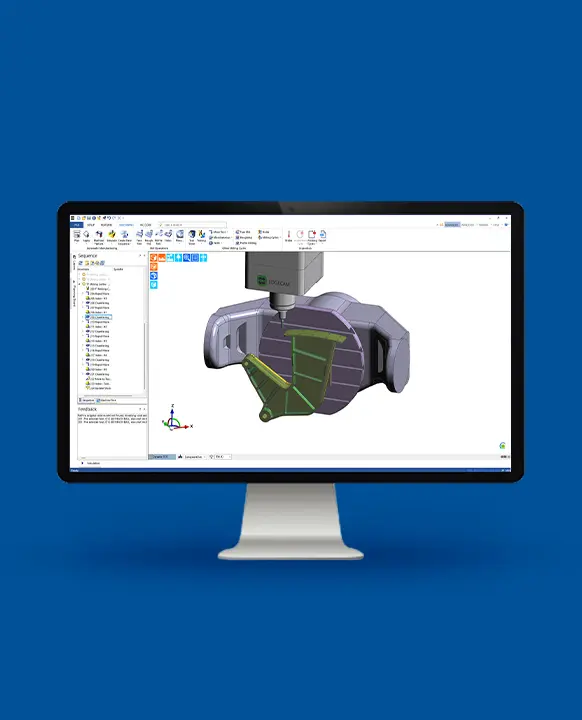Open the Milling Cycles dropdown in ribbon

coord(270,237)
